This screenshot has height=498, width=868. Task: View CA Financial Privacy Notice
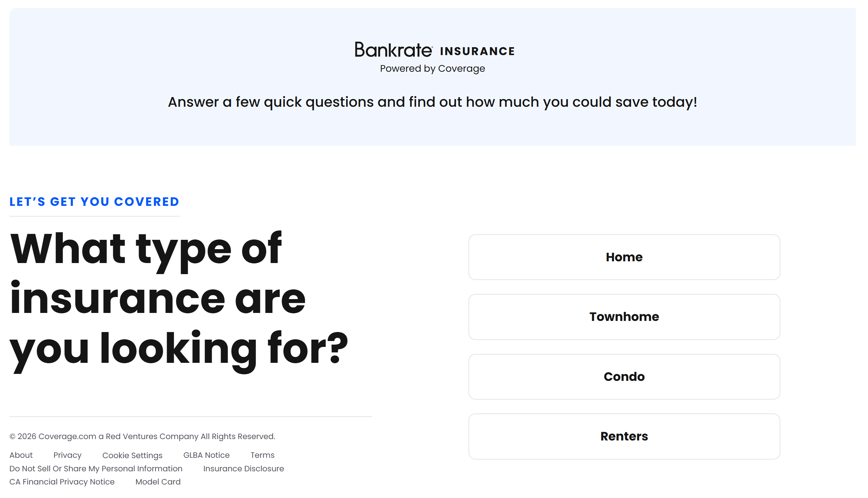point(62,482)
